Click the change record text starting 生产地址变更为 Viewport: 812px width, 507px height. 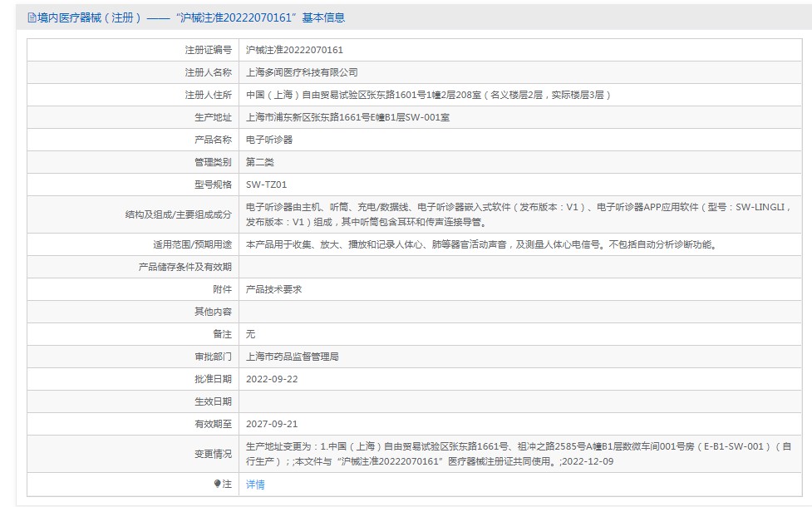pos(519,454)
